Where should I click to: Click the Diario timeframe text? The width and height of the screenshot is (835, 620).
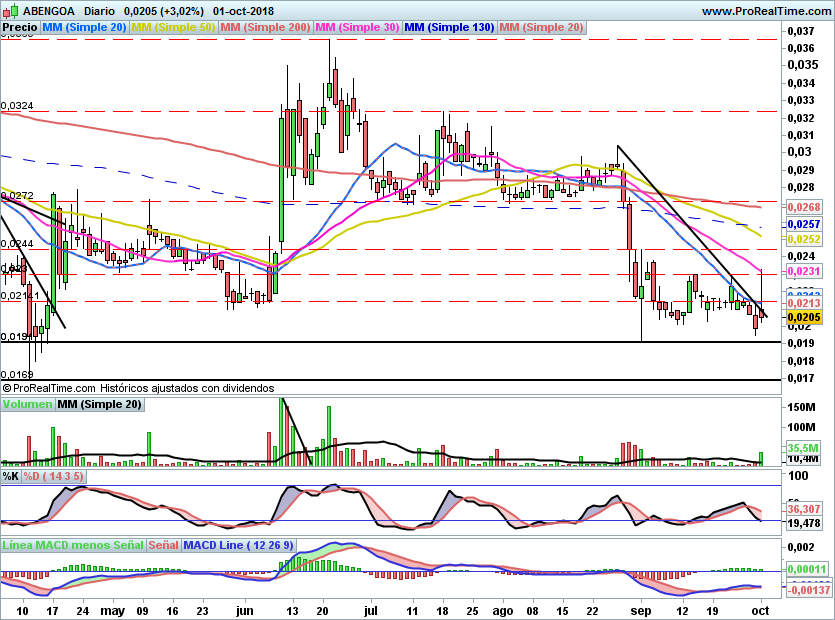pos(100,11)
